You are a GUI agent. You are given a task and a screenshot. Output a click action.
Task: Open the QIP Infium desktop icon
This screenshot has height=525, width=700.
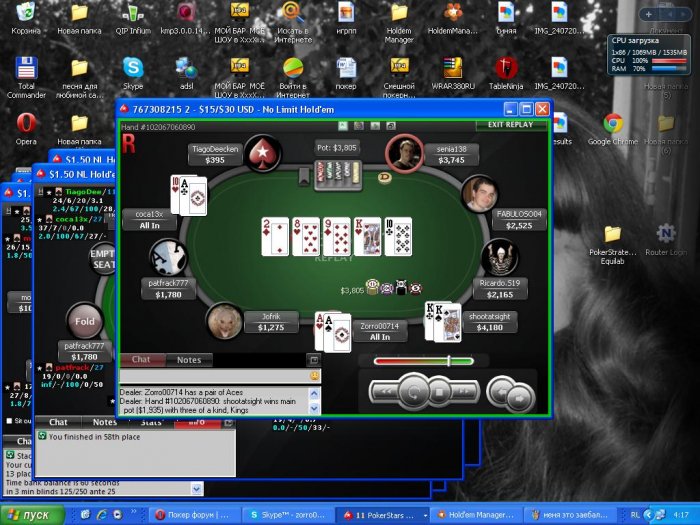[133, 19]
